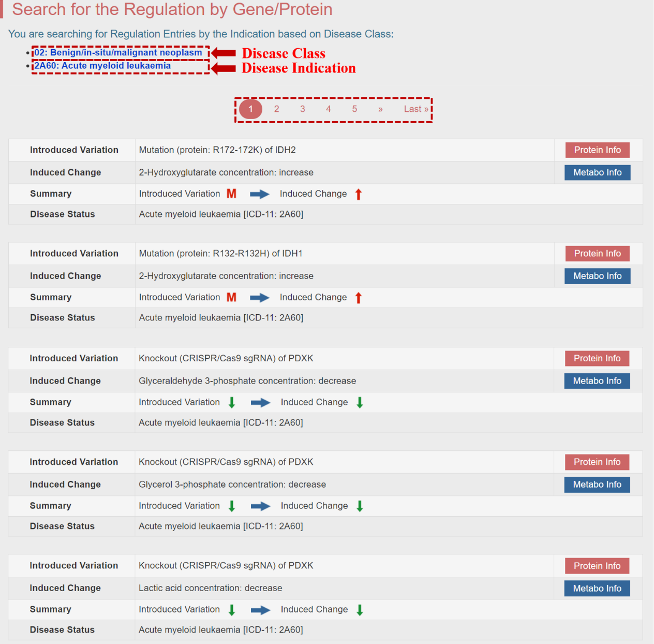The height and width of the screenshot is (644, 654).
Task: Click the next page » arrow
Action: click(x=380, y=109)
